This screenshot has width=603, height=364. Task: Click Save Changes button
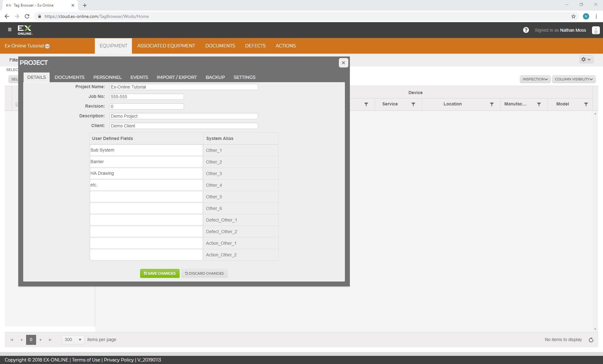click(160, 273)
